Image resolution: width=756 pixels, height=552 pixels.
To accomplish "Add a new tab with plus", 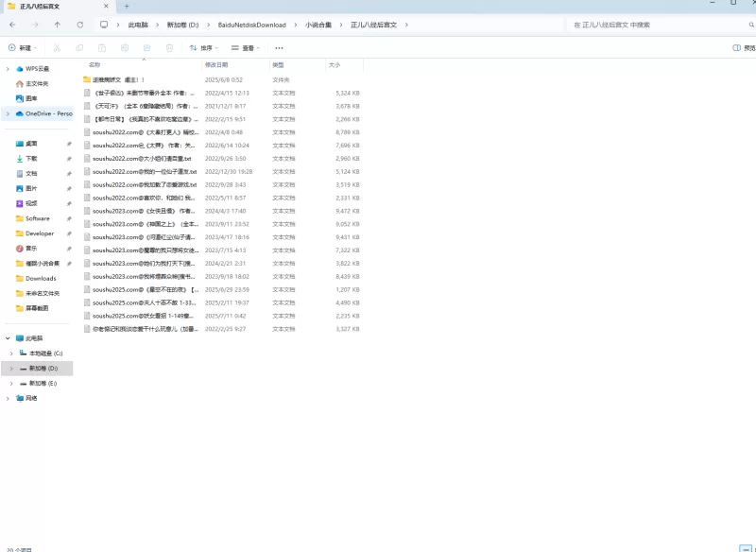I will [x=127, y=7].
